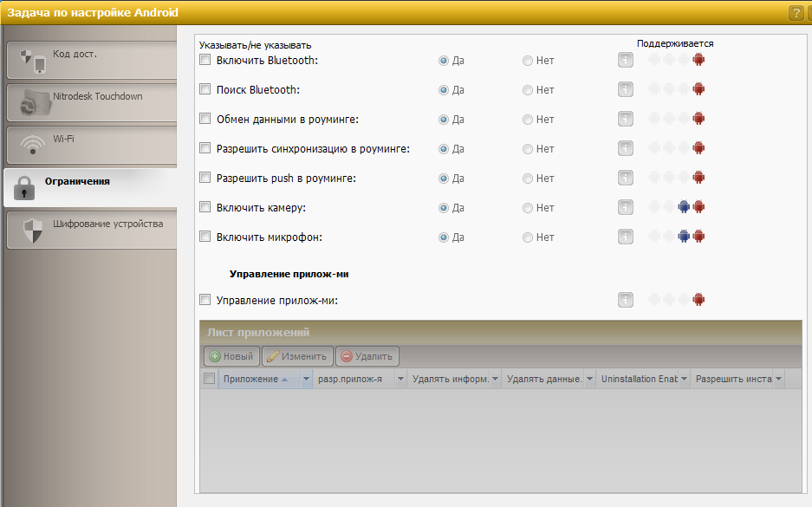
Task: Click blue Android icon in Включить микрофон row
Action: point(684,237)
